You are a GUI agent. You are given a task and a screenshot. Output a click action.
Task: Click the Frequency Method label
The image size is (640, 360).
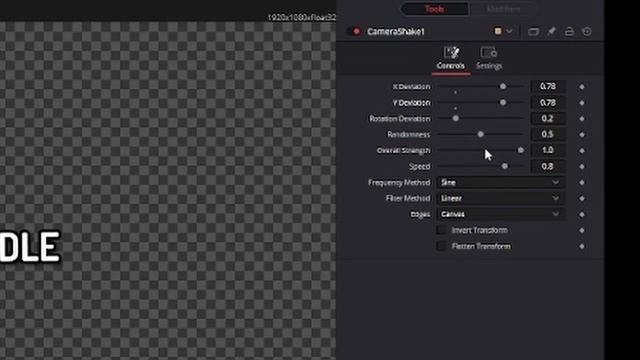(x=399, y=182)
